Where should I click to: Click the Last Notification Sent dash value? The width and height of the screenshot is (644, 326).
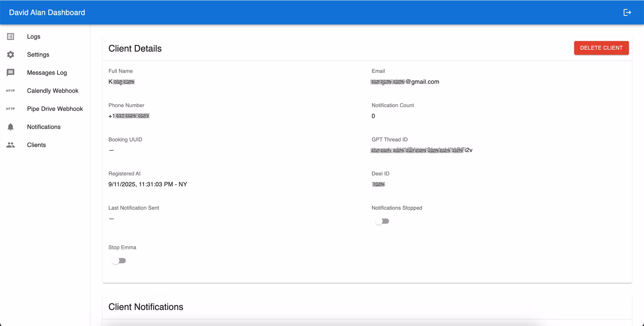pyautogui.click(x=111, y=219)
